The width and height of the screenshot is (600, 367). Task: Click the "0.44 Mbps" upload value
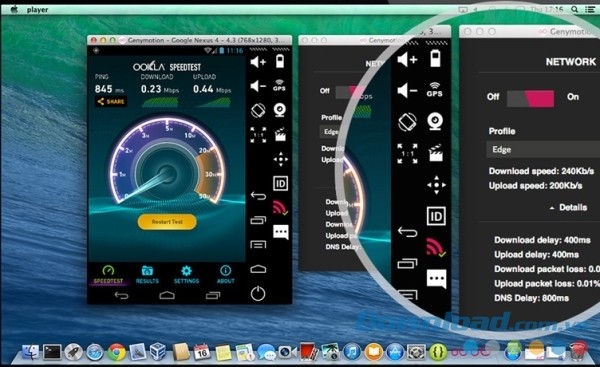click(212, 89)
